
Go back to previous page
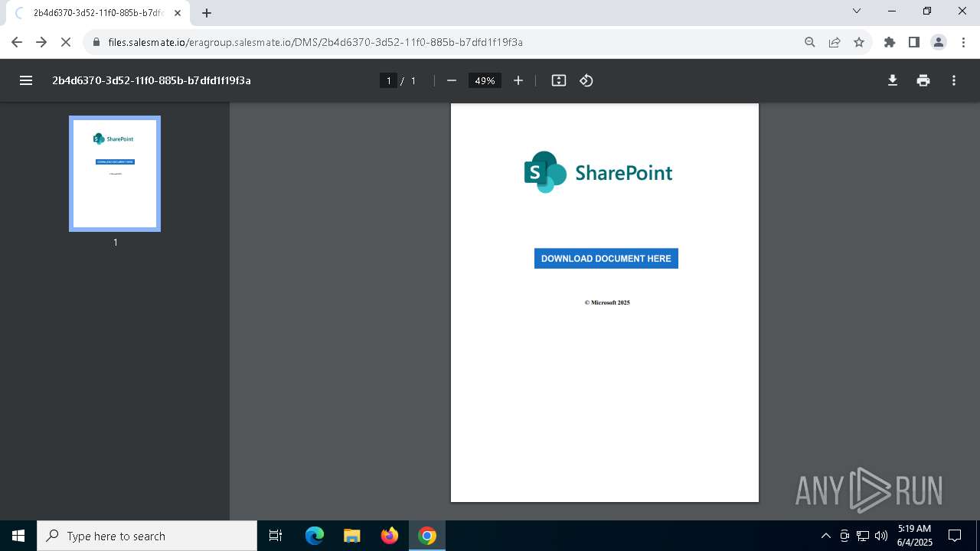pyautogui.click(x=17, y=42)
